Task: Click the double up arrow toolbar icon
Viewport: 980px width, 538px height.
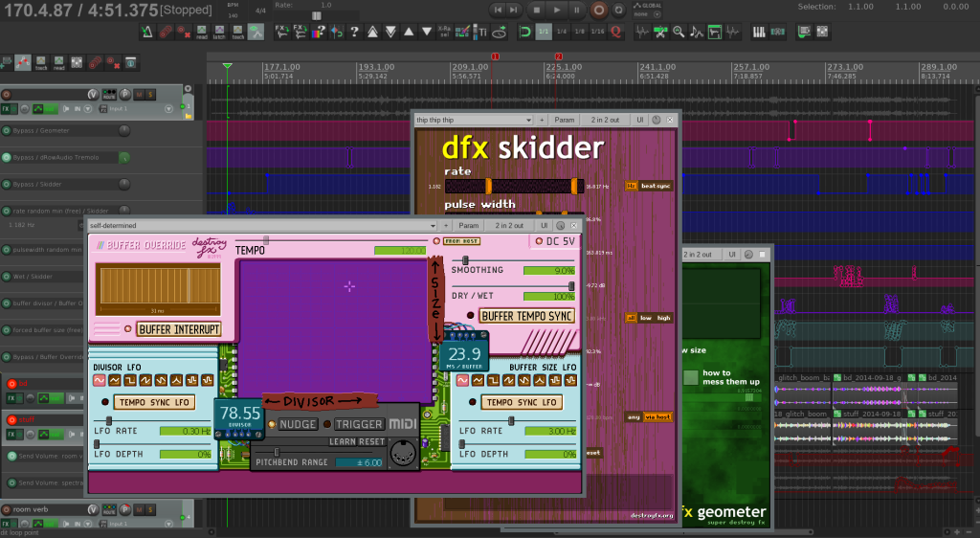Action: [372, 32]
